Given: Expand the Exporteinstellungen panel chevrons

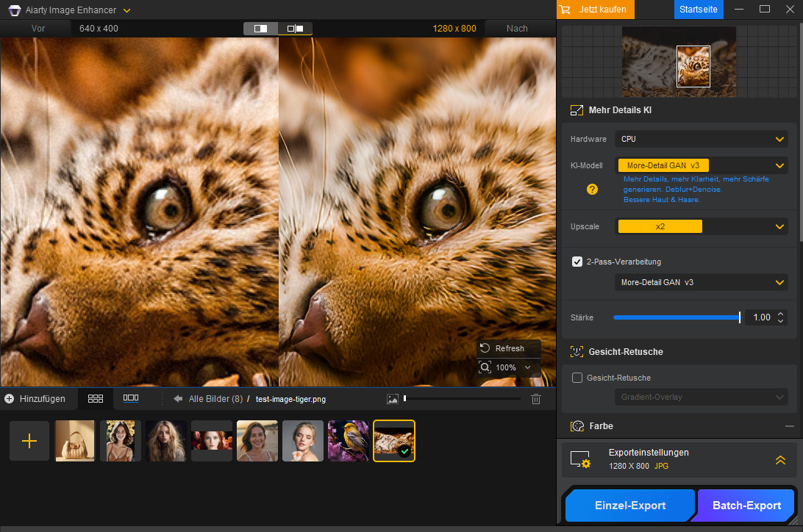Looking at the screenshot, I should 781,460.
